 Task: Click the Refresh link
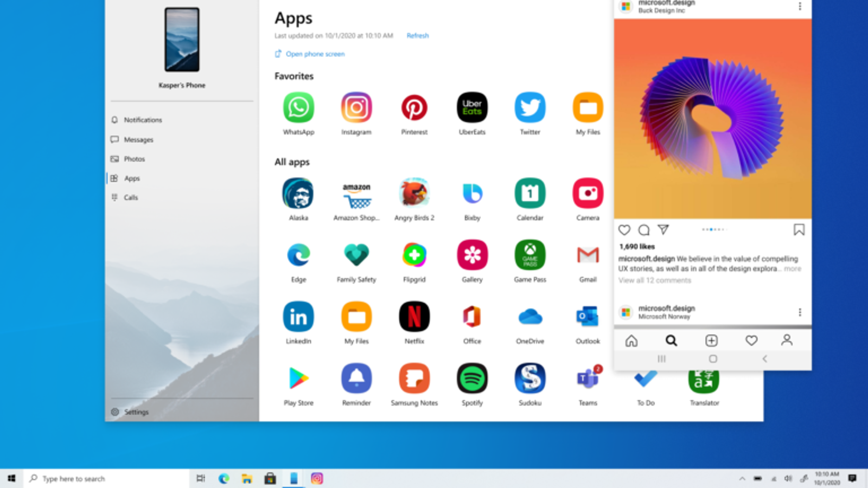pyautogui.click(x=418, y=36)
